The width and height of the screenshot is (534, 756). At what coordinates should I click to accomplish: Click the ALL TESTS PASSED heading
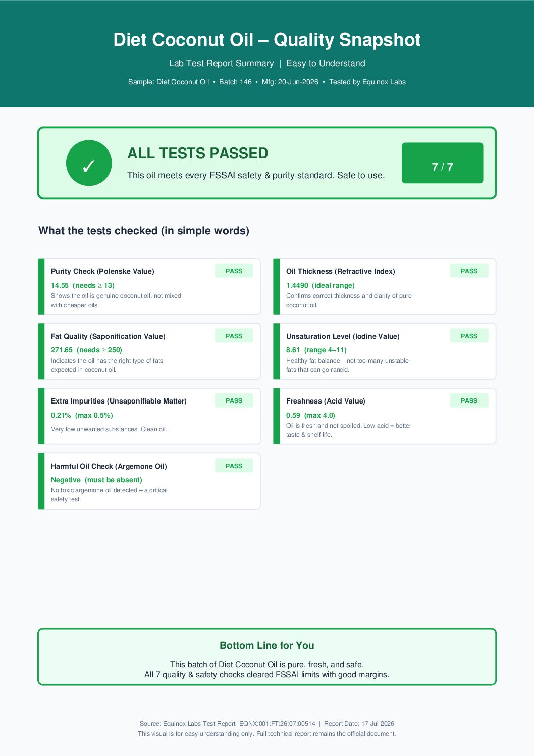point(198,153)
